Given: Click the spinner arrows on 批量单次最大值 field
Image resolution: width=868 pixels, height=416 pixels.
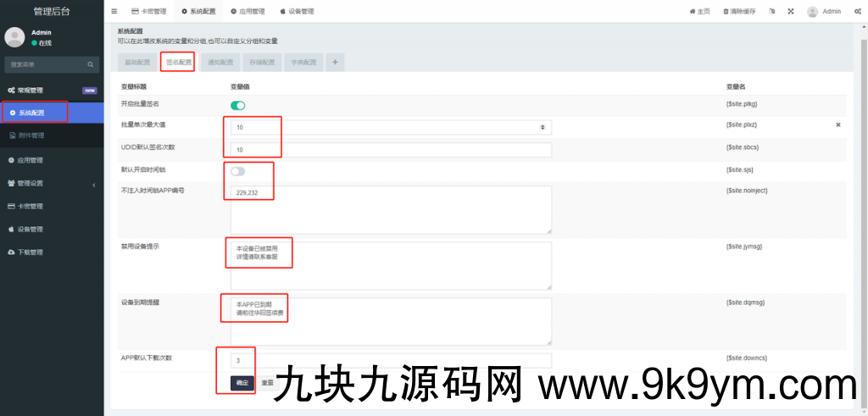Looking at the screenshot, I should (x=542, y=127).
